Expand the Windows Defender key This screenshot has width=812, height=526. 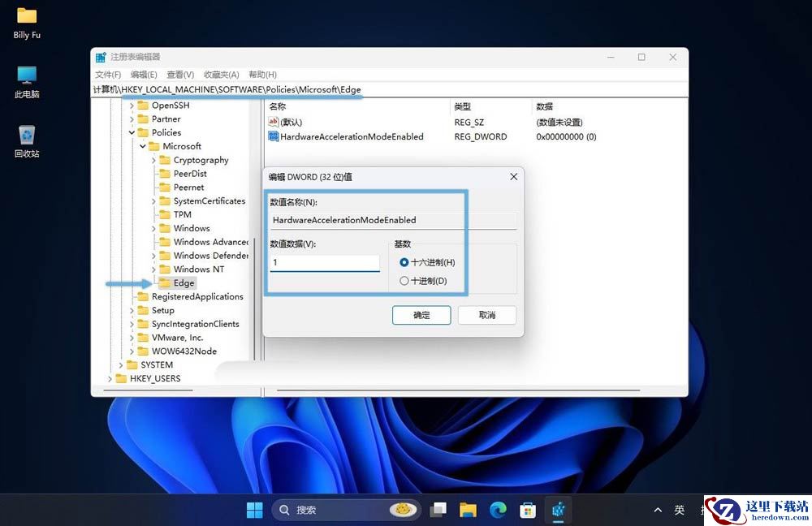(x=153, y=256)
